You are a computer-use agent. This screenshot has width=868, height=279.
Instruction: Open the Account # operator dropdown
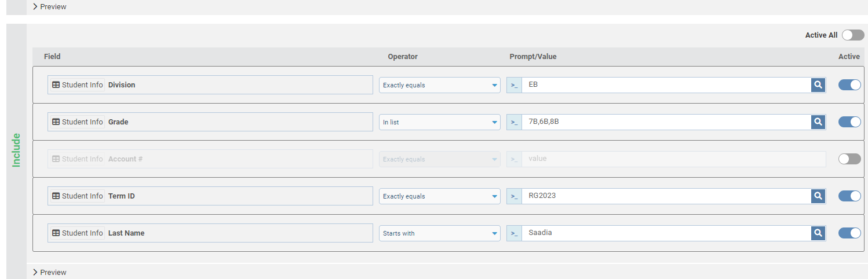[440, 159]
